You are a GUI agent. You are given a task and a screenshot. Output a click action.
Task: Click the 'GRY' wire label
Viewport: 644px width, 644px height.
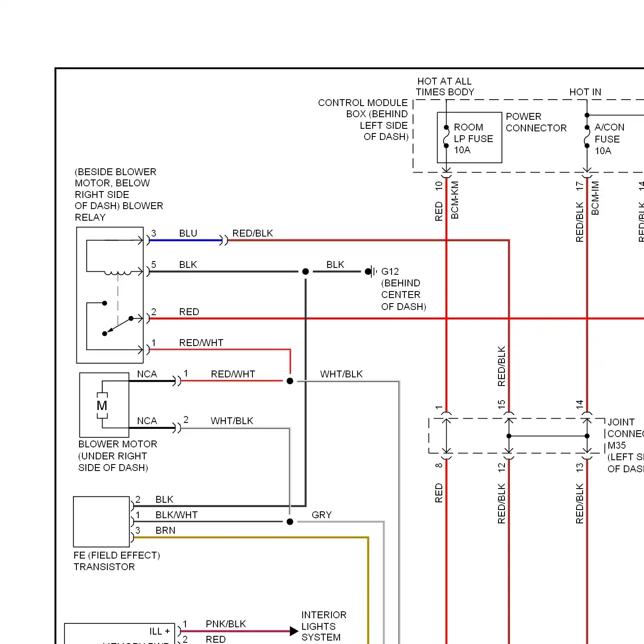pyautogui.click(x=322, y=515)
